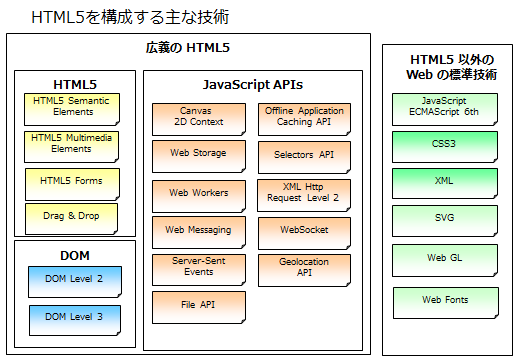Screen dimensions: 520x360
Task: Click the DOM Level 2 box
Action: point(75,282)
